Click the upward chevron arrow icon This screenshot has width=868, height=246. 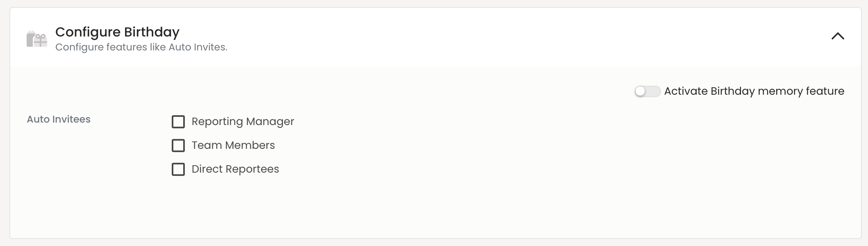pos(838,36)
